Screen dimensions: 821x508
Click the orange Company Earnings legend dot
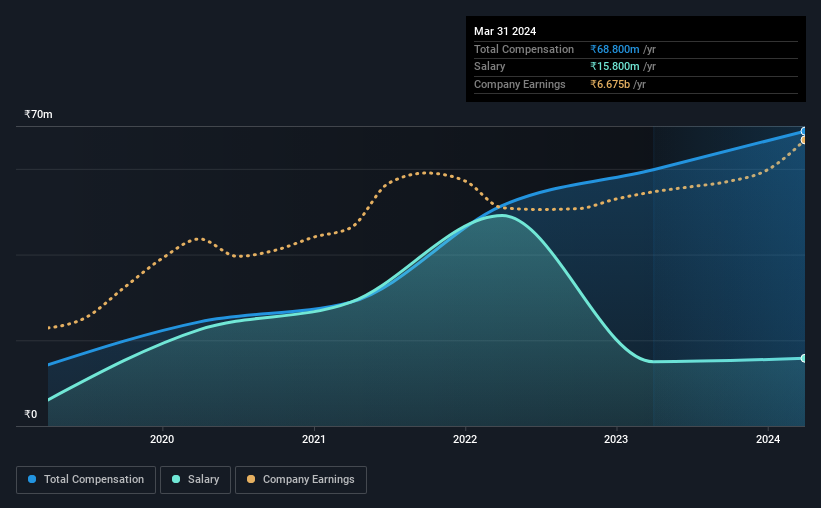[251, 479]
